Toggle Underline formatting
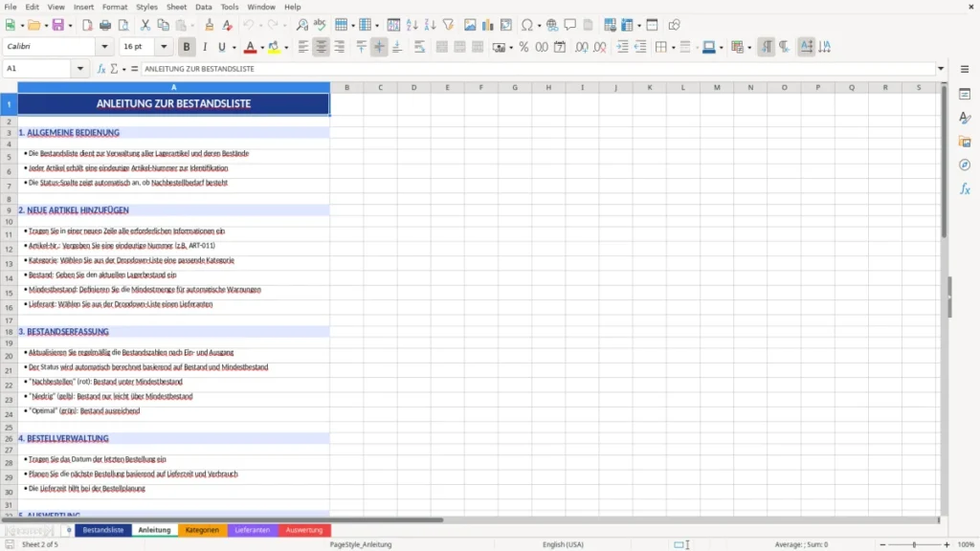 [221, 47]
